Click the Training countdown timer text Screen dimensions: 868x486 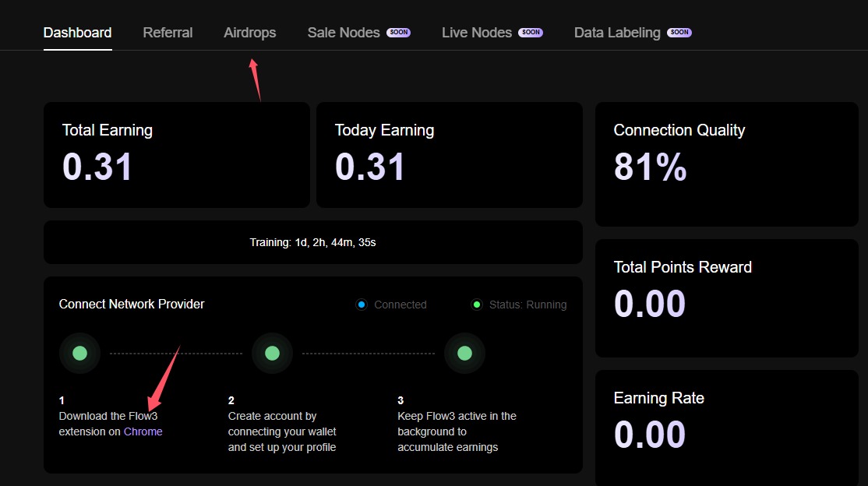pyautogui.click(x=312, y=242)
